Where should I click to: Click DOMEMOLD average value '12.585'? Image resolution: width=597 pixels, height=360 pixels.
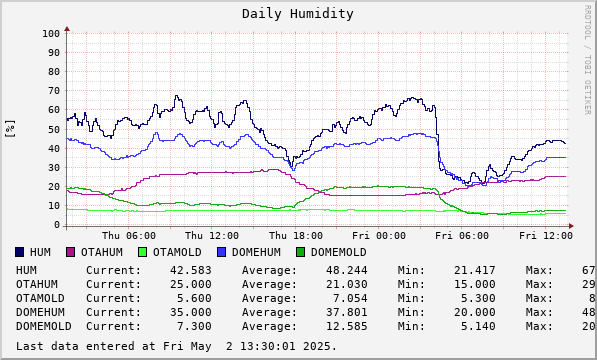coord(346,326)
